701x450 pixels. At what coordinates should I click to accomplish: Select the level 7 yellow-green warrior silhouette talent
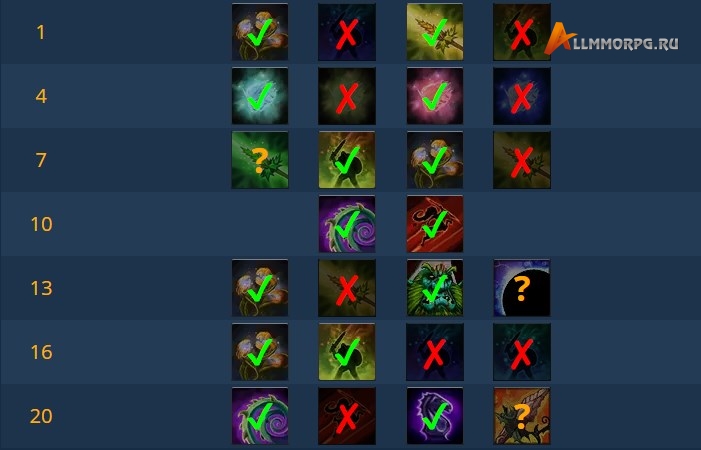point(347,160)
